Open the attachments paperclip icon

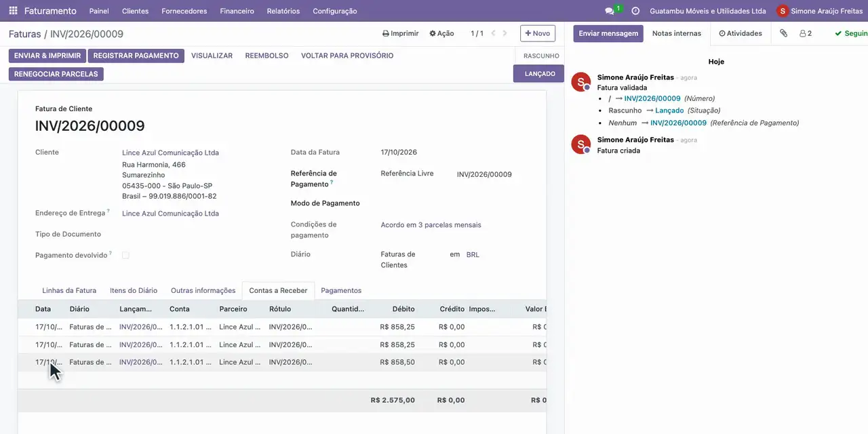pyautogui.click(x=783, y=33)
